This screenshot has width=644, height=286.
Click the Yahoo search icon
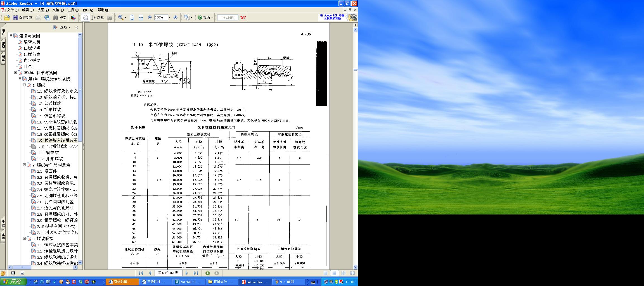(x=243, y=18)
